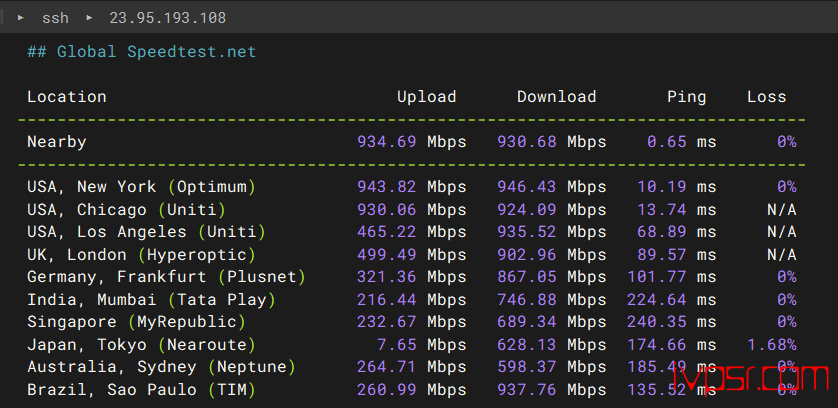Viewport: 838px width, 408px height.
Task: Click the Nearby row label
Action: (x=56, y=142)
